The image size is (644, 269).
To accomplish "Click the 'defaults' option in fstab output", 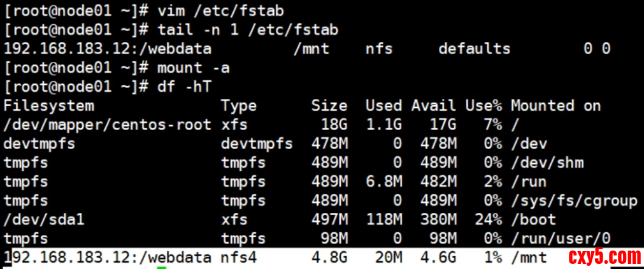I will point(474,48).
